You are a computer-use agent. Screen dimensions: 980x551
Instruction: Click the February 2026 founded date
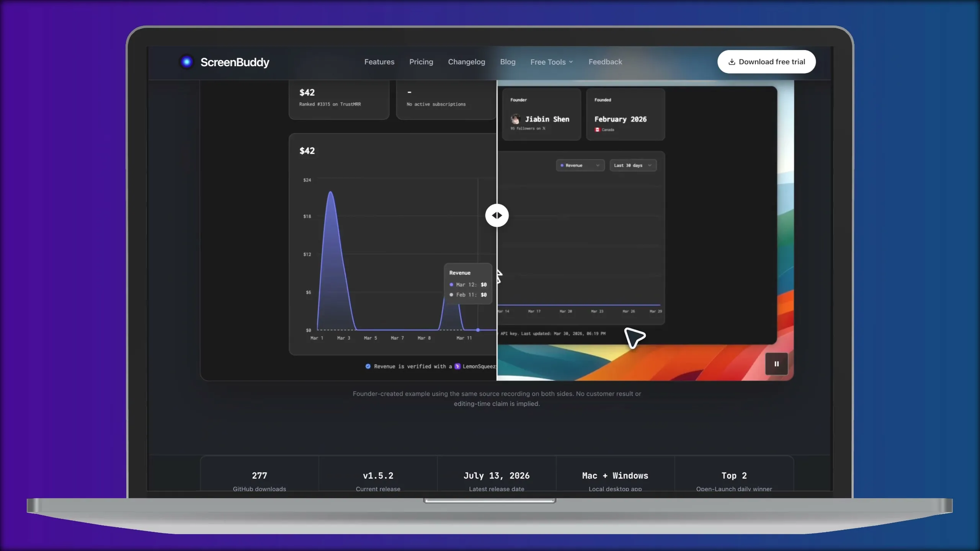click(621, 119)
